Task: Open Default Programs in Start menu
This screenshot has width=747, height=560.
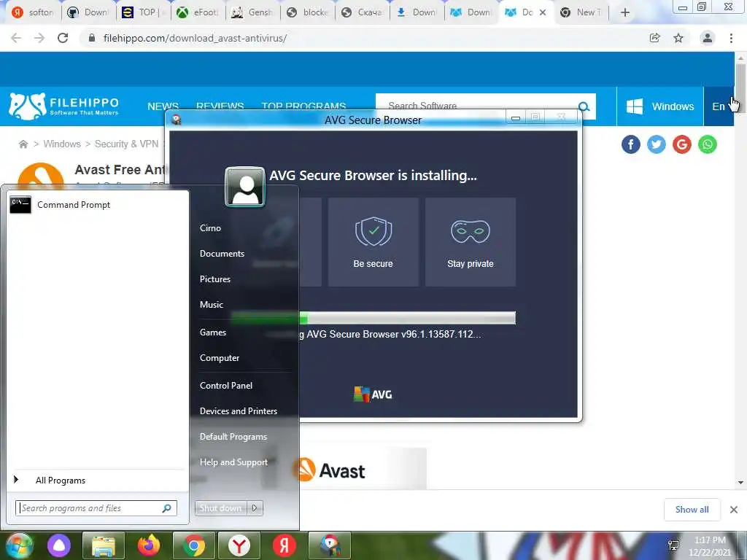Action: tap(233, 437)
